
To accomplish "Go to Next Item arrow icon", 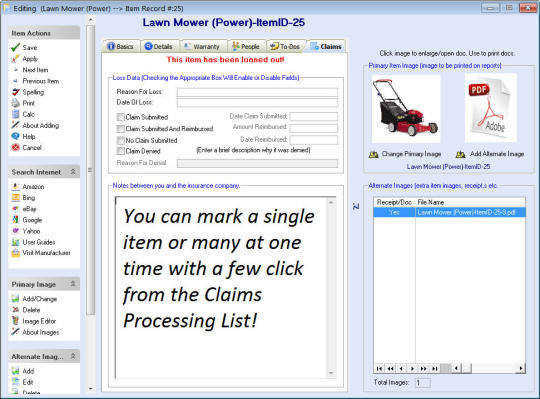I will (15, 70).
